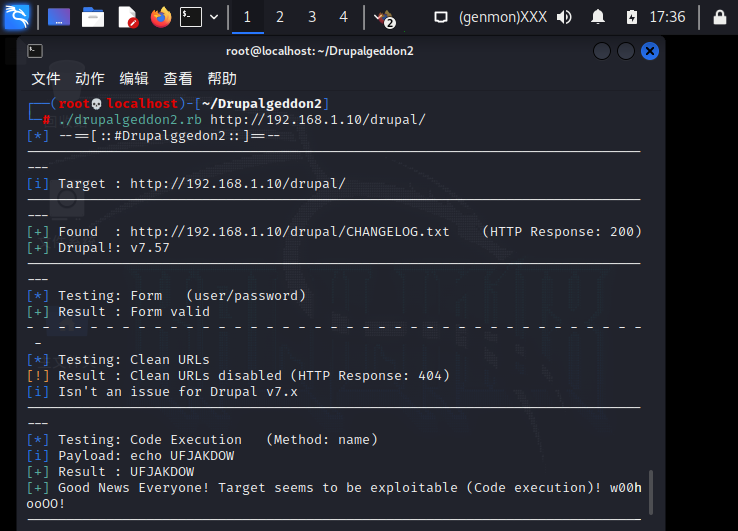The width and height of the screenshot is (738, 531).
Task: Open the Kali dragon applications menu
Action: coord(16,17)
